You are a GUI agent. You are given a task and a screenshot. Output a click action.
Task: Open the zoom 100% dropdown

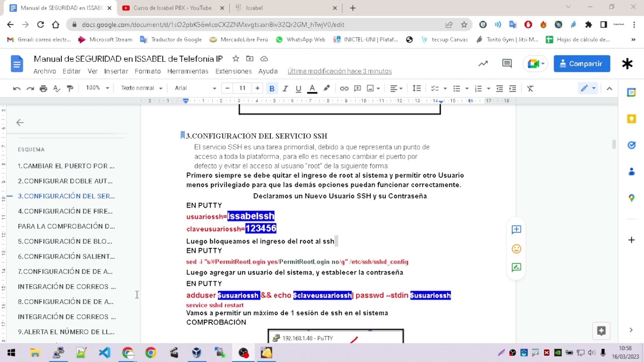coord(97,88)
